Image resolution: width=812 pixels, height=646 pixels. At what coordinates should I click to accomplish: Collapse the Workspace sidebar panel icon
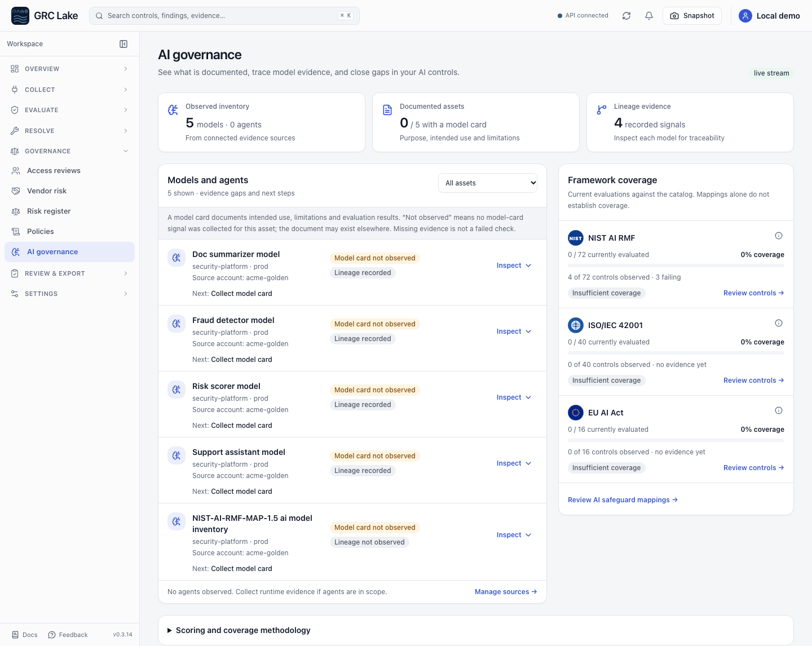(123, 44)
